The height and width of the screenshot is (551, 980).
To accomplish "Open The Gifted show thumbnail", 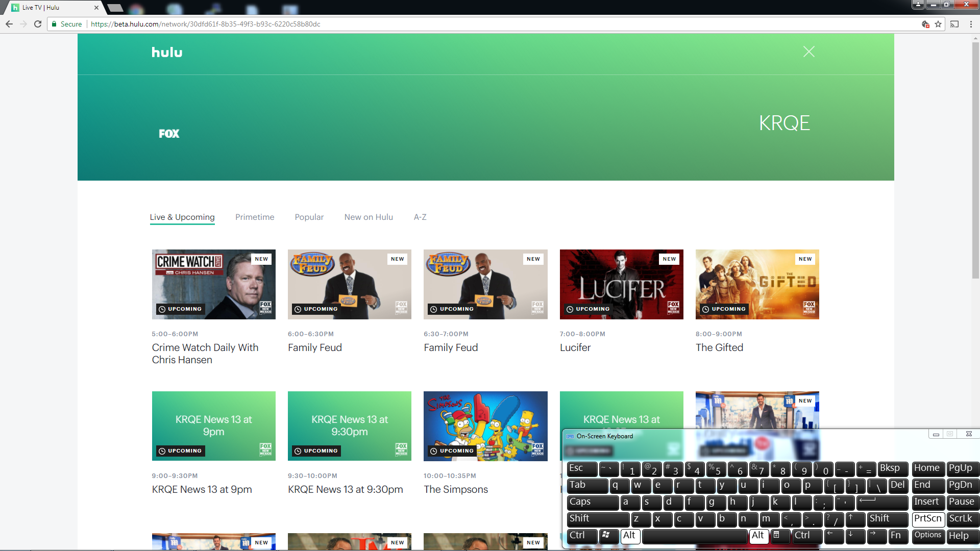I will tap(757, 284).
